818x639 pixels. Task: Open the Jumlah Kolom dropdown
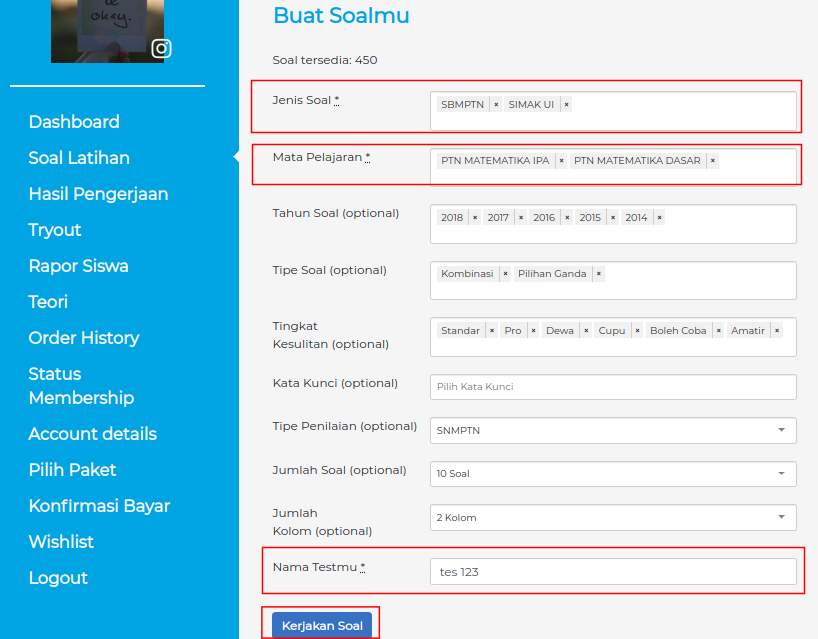(613, 517)
